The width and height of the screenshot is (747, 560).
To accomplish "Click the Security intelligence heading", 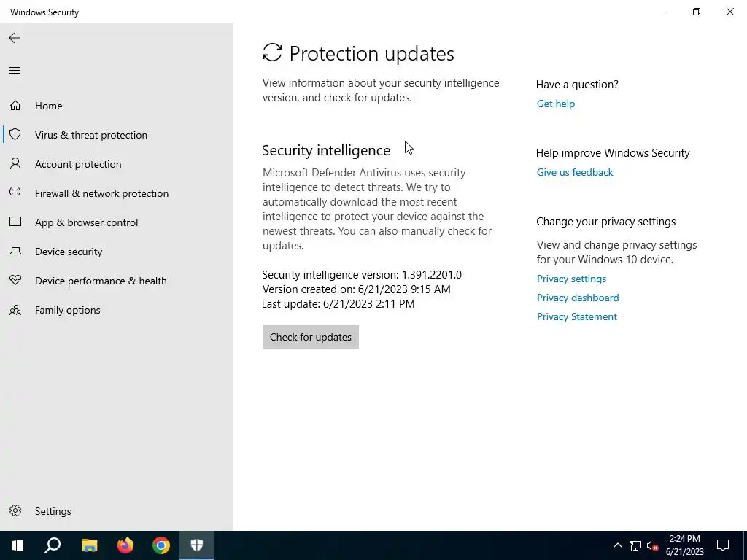I will point(326,150).
